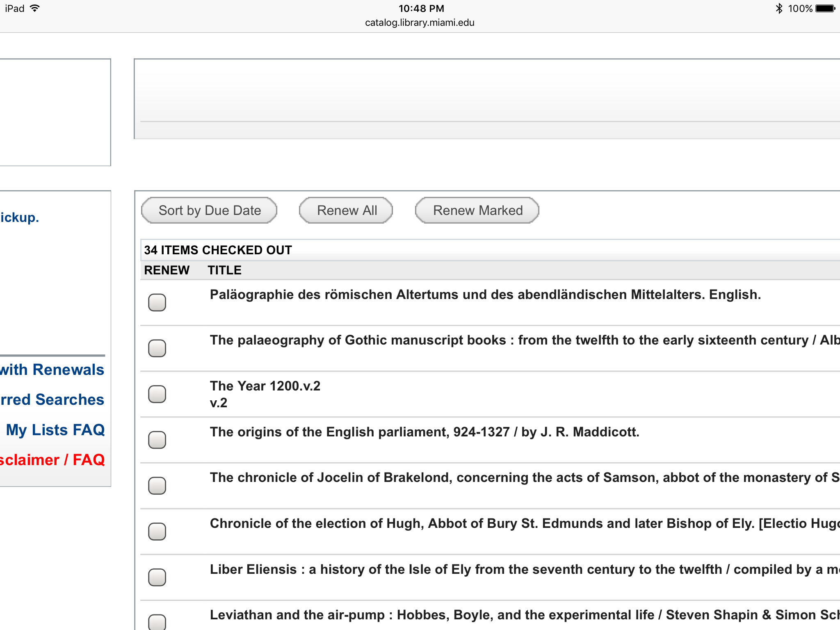840x630 pixels.
Task: Tap the battery indicator icon
Action: click(x=825, y=8)
